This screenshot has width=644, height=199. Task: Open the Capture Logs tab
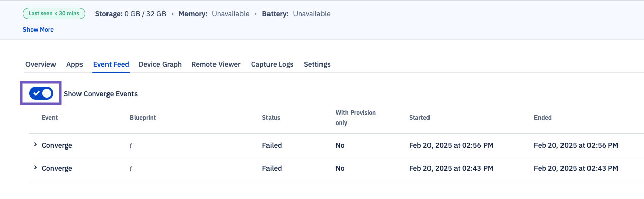(x=272, y=64)
